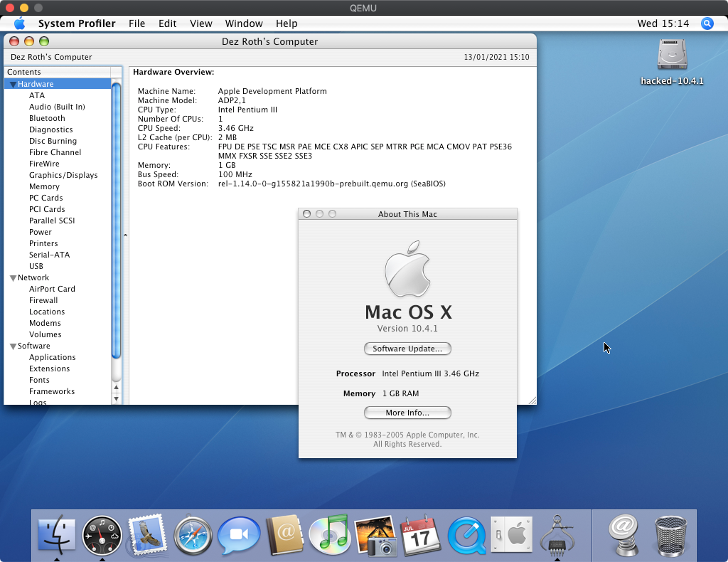Click the More Info... button
728x562 pixels.
pos(407,413)
